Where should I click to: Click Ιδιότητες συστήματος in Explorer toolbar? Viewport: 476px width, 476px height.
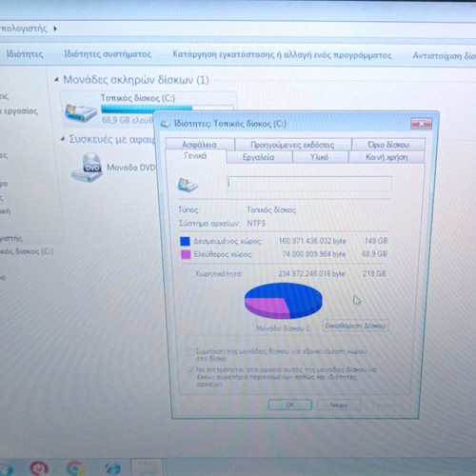(108, 54)
